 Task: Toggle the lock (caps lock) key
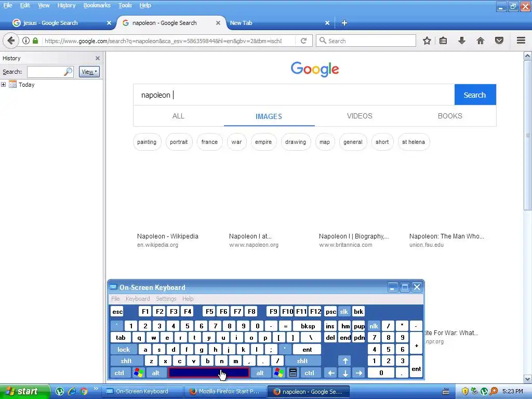[124, 350]
